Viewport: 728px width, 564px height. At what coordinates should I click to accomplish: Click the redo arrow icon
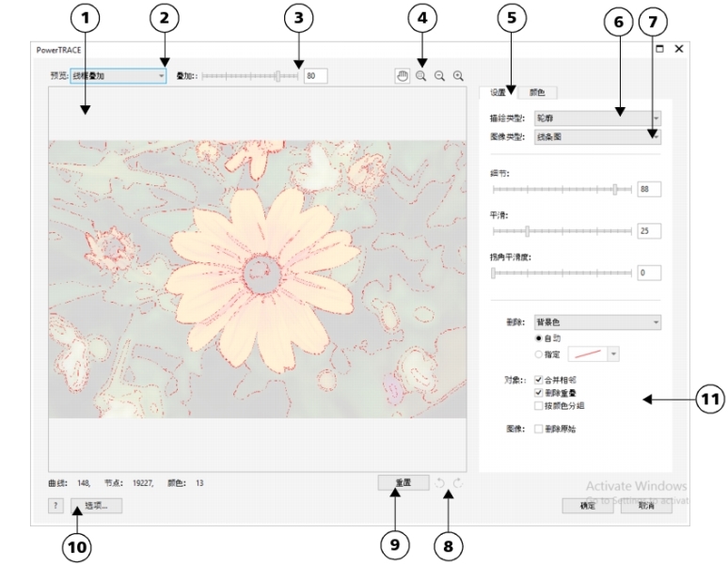[457, 482]
